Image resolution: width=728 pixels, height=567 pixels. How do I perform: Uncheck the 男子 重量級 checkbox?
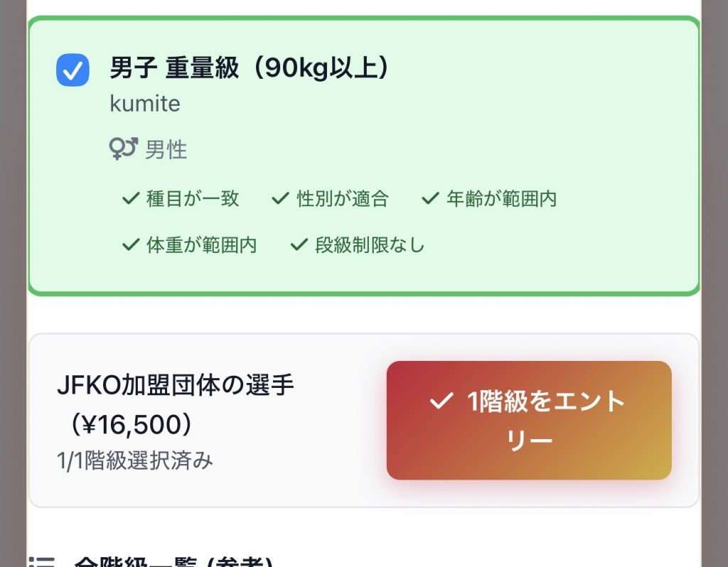coord(73,70)
